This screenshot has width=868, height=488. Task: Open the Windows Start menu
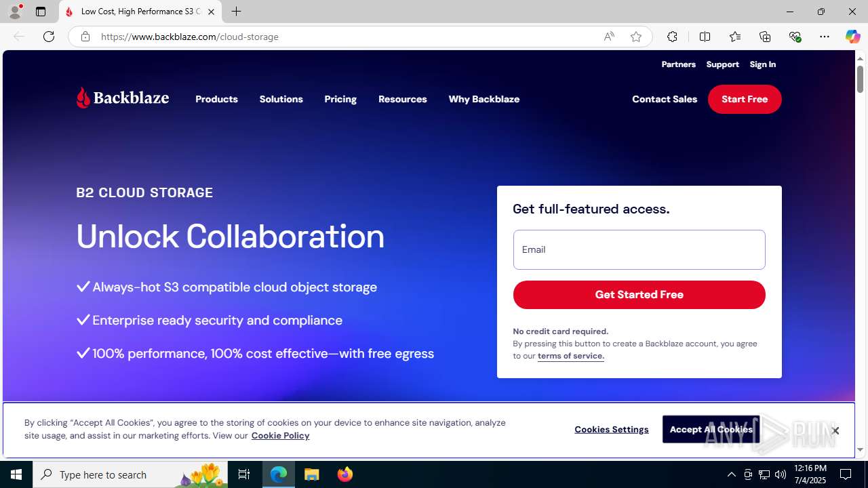point(16,474)
